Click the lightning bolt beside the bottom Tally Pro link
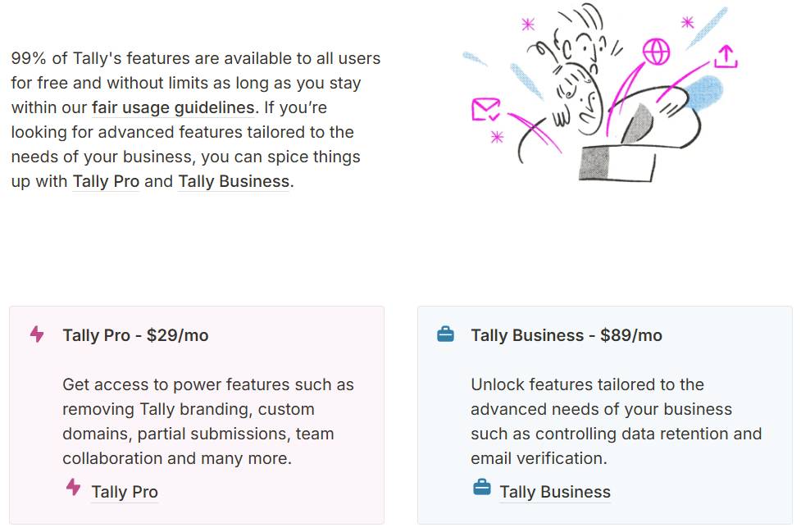 point(72,487)
